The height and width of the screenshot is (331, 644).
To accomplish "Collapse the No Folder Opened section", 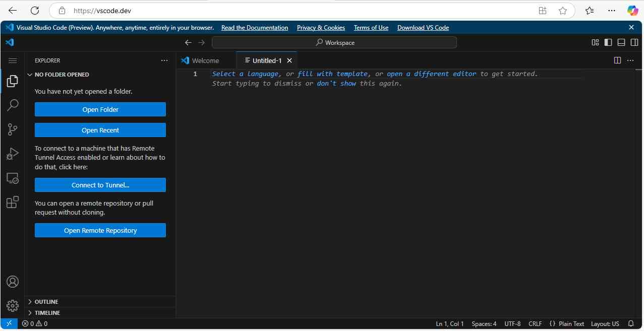I will pyautogui.click(x=61, y=75).
